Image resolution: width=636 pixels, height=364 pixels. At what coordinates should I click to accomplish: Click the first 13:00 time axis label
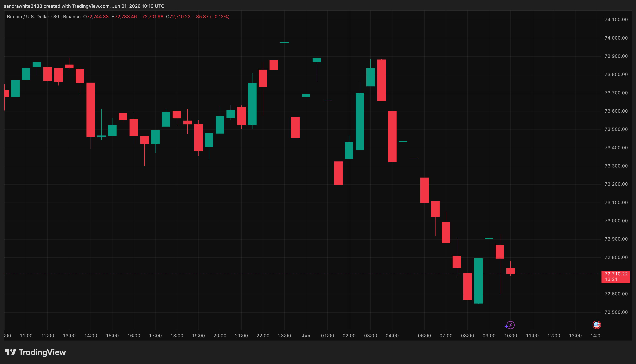tap(69, 336)
